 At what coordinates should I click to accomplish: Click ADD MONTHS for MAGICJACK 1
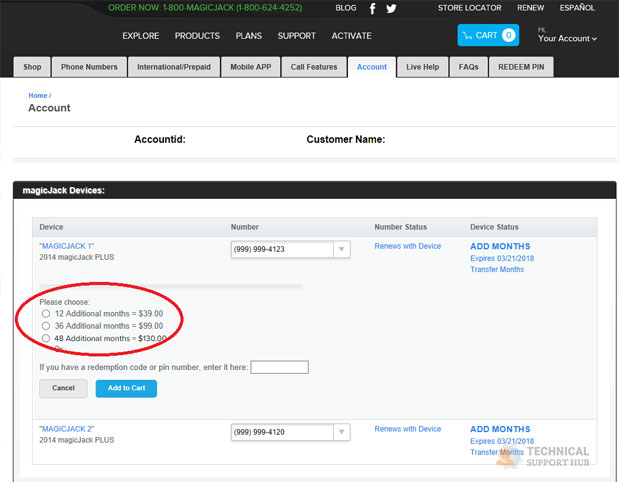(500, 246)
